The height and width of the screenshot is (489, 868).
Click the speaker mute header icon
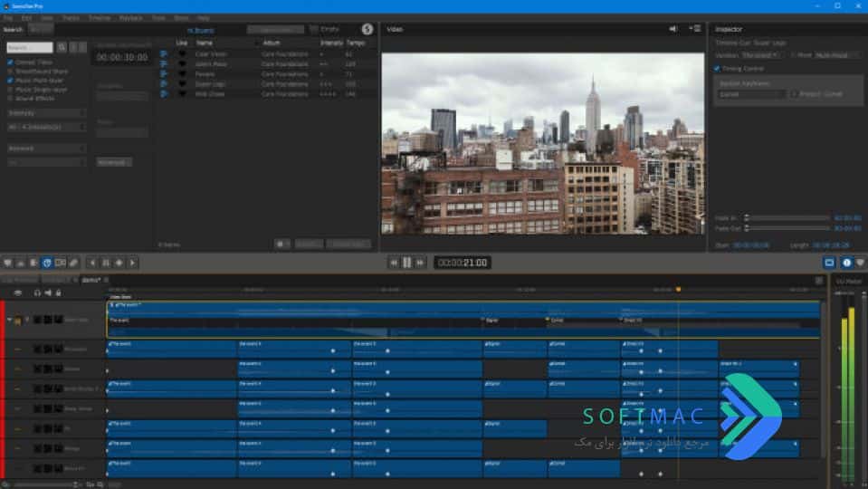pos(48,293)
